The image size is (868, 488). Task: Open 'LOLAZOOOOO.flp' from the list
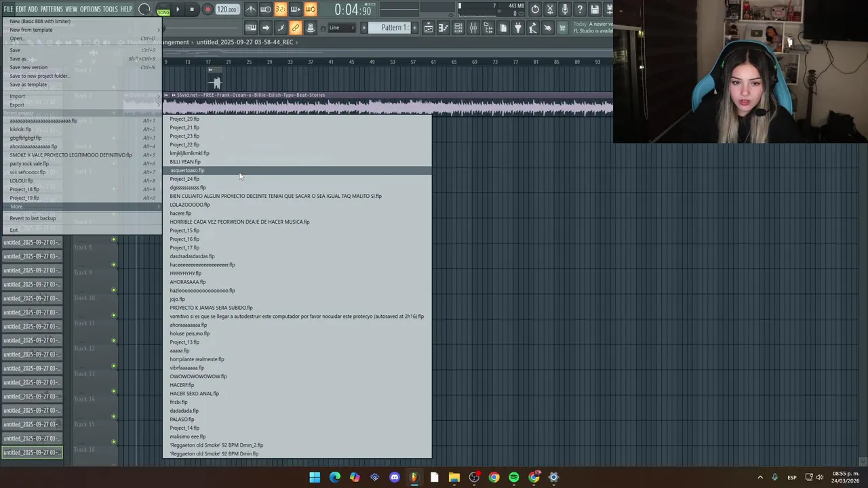[x=297, y=205]
